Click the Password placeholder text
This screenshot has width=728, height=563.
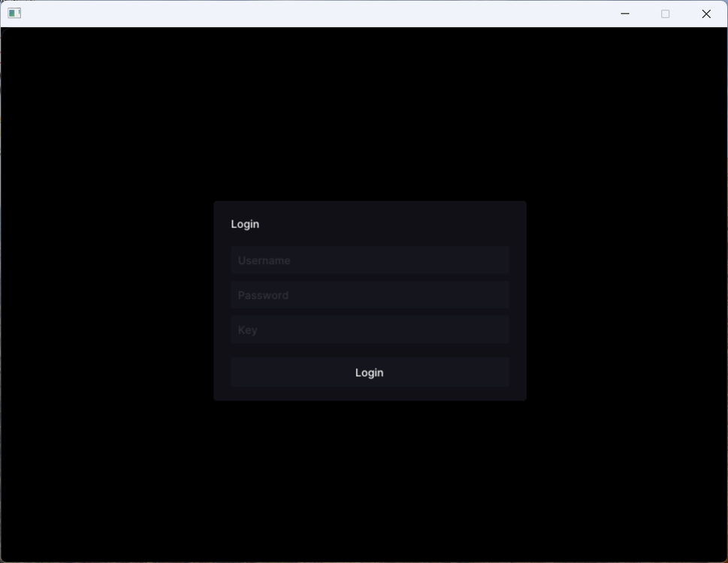[263, 295]
